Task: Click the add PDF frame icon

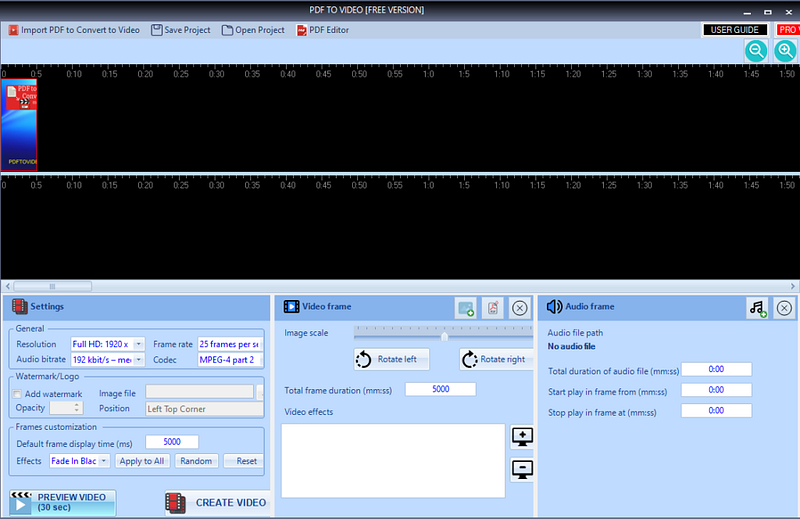Action: pos(492,308)
